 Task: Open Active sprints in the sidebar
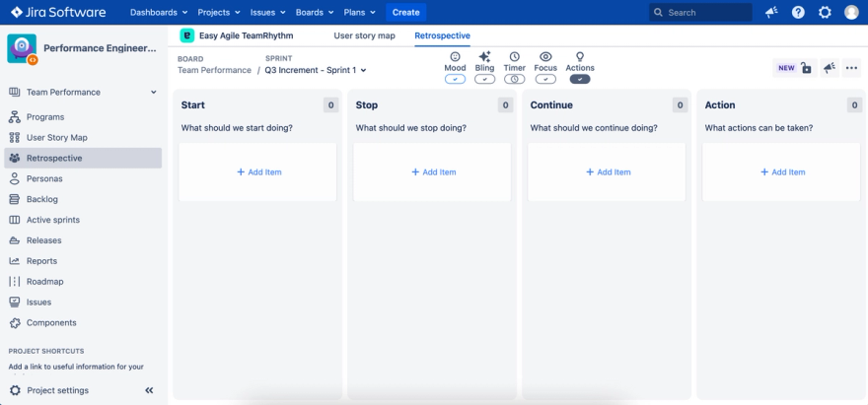coord(83,220)
